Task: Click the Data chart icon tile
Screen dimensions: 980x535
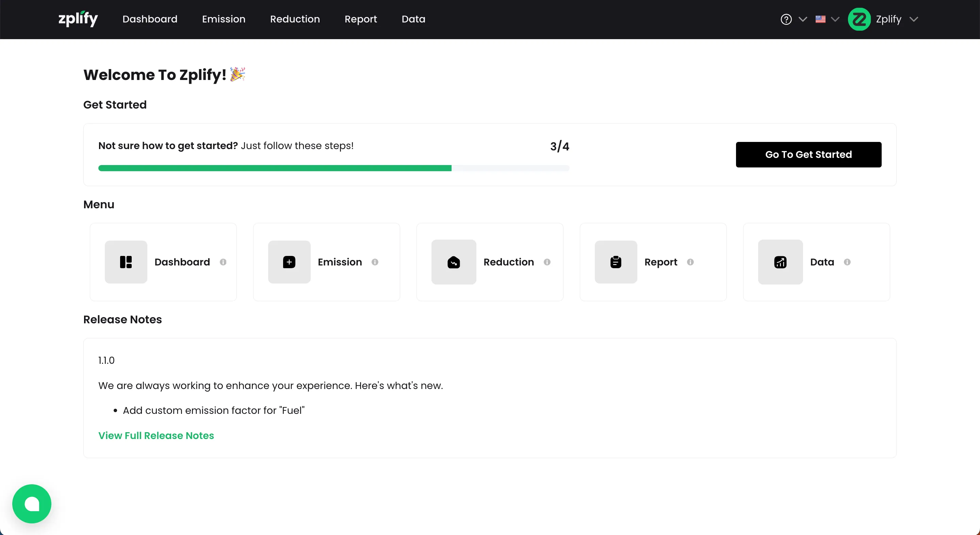Action: pyautogui.click(x=780, y=262)
